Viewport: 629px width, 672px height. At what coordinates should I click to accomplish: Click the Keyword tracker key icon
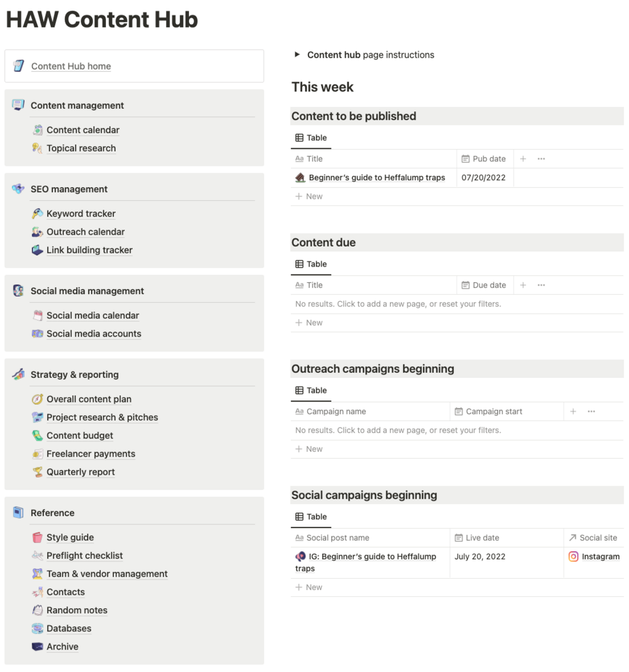38,213
